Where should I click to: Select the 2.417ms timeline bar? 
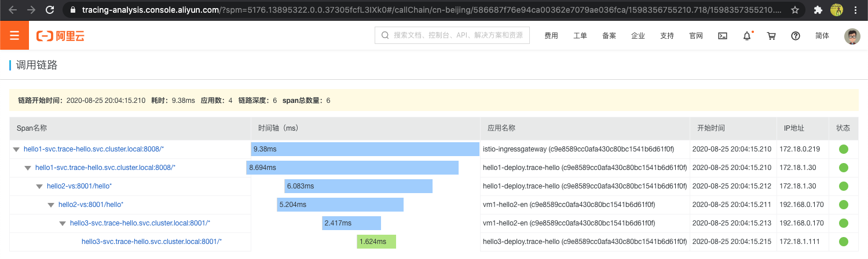(x=351, y=223)
